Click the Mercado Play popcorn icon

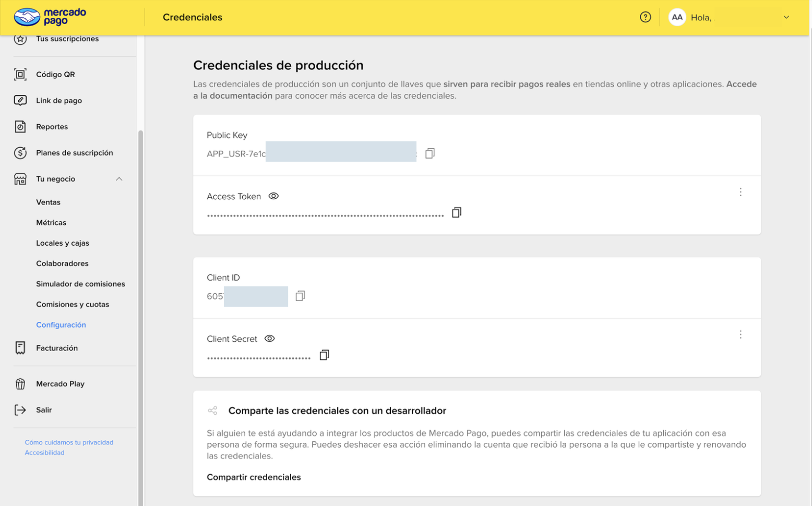pyautogui.click(x=20, y=384)
